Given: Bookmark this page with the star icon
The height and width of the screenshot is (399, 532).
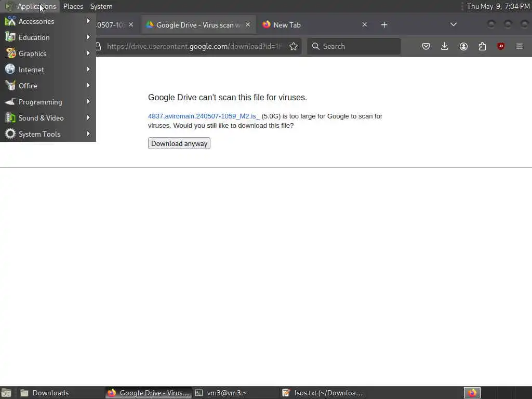Looking at the screenshot, I should pyautogui.click(x=294, y=46).
